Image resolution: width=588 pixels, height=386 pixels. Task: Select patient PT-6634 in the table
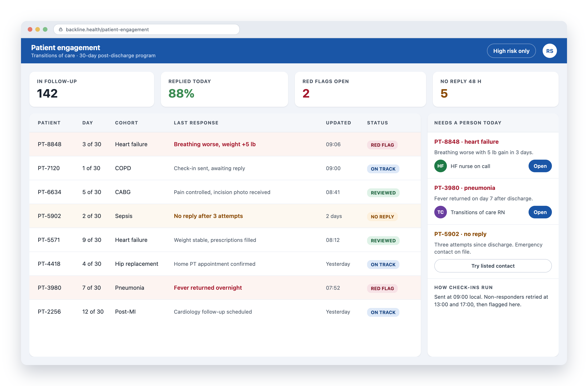click(x=225, y=192)
